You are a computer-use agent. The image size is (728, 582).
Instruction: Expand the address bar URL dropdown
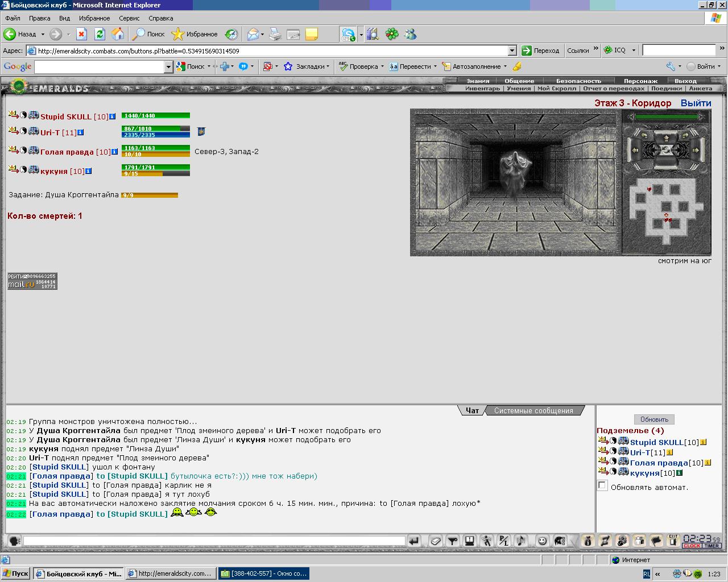click(x=512, y=51)
